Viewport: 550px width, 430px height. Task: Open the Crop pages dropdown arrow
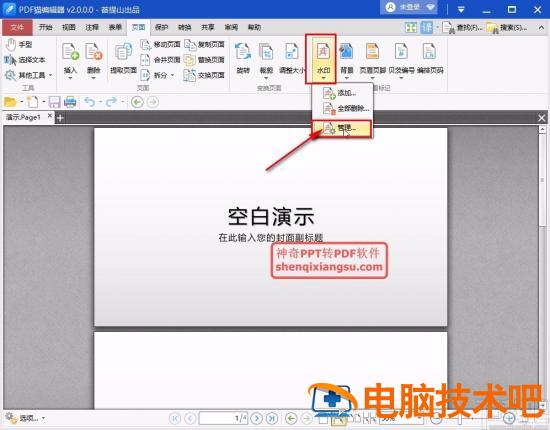(266, 78)
